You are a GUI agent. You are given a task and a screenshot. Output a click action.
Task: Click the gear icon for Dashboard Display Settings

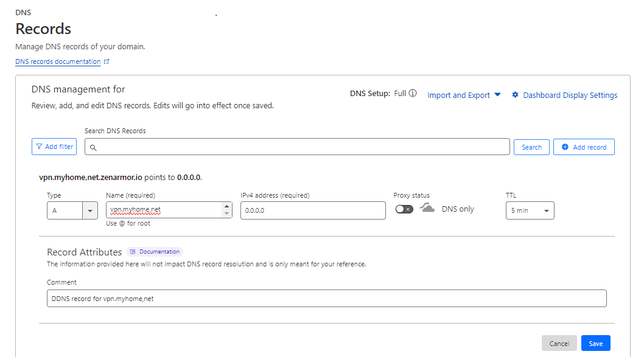515,95
